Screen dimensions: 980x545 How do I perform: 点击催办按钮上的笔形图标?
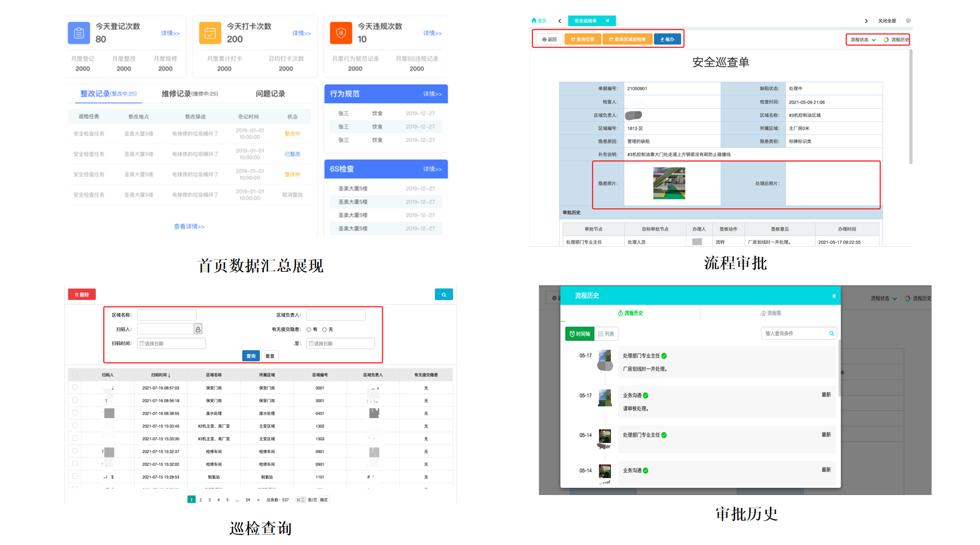coord(662,39)
